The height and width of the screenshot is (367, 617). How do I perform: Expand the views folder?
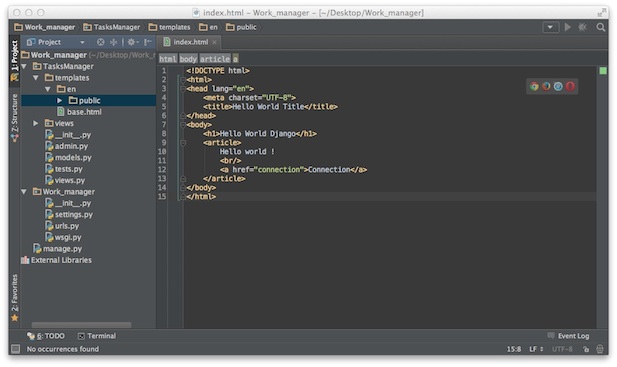point(36,124)
